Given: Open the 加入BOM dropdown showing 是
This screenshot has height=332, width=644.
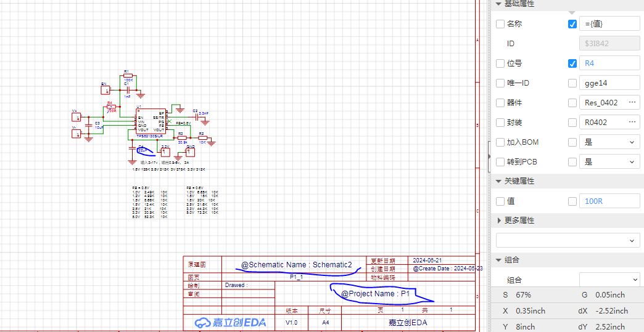Looking at the screenshot, I should tap(609, 142).
